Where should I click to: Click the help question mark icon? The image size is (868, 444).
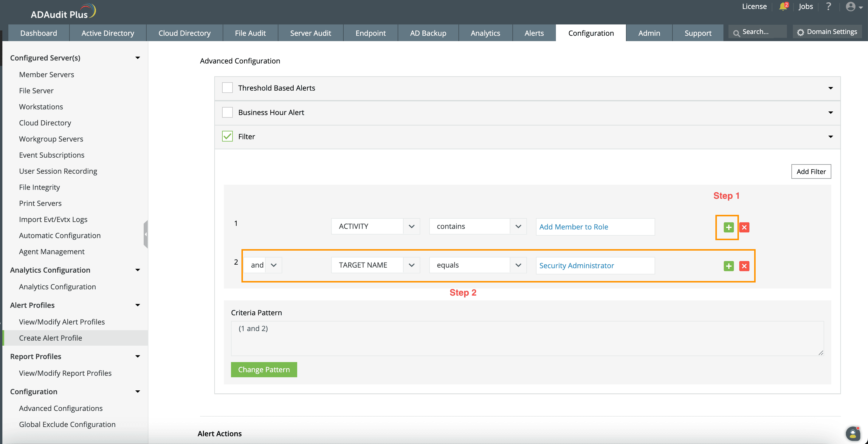pos(828,7)
